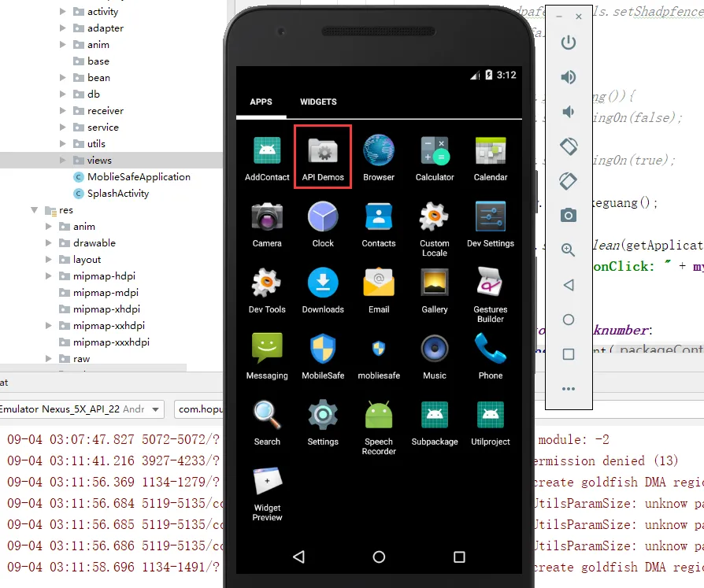Open the Phone app

tap(491, 356)
